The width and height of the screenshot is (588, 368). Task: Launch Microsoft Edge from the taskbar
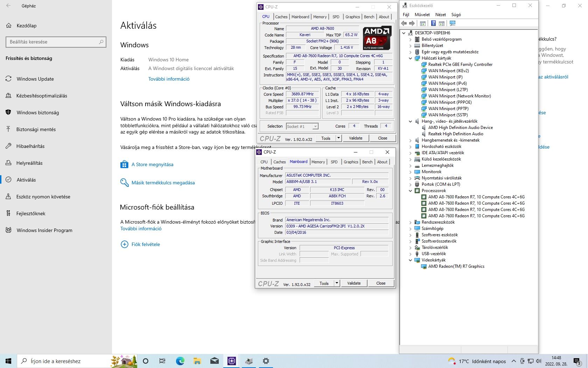[180, 361]
